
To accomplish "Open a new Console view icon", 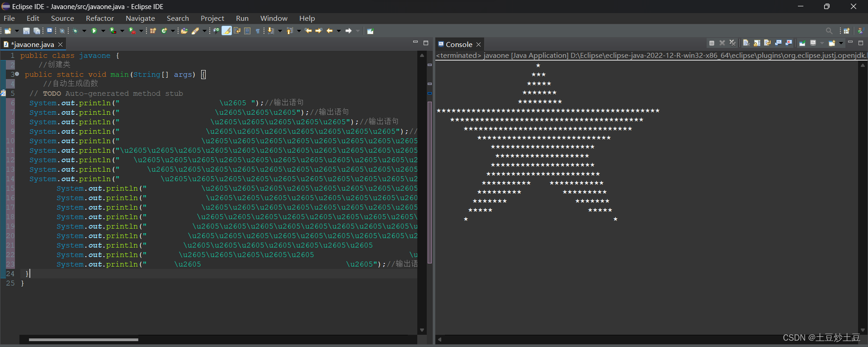I will click(x=832, y=43).
